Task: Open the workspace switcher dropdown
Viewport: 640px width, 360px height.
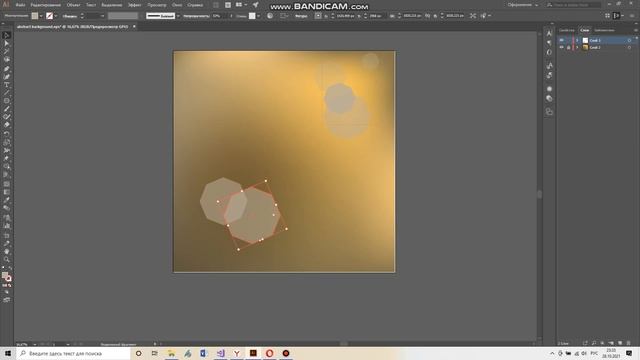Action: coord(523,5)
